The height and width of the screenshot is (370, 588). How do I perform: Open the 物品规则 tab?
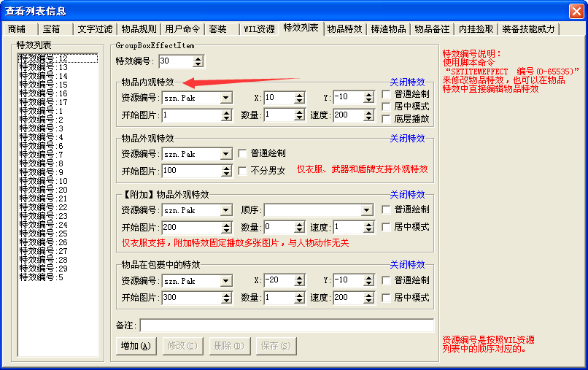139,29
